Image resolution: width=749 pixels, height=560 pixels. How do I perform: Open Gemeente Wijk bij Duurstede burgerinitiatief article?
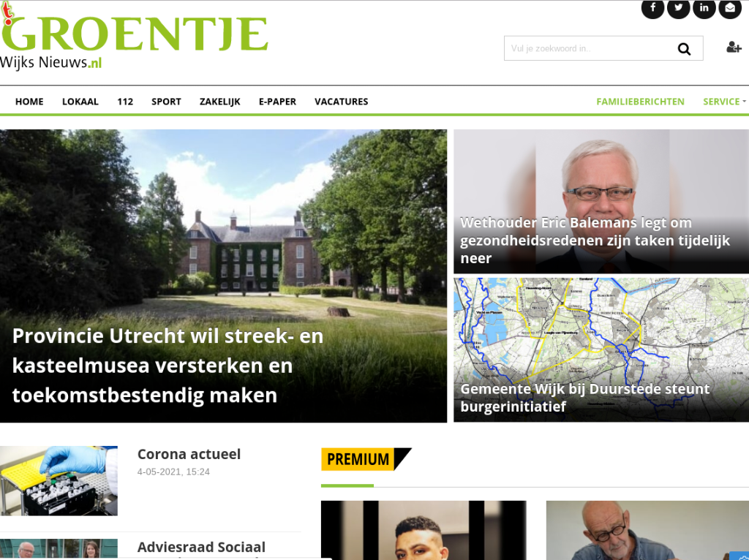584,397
